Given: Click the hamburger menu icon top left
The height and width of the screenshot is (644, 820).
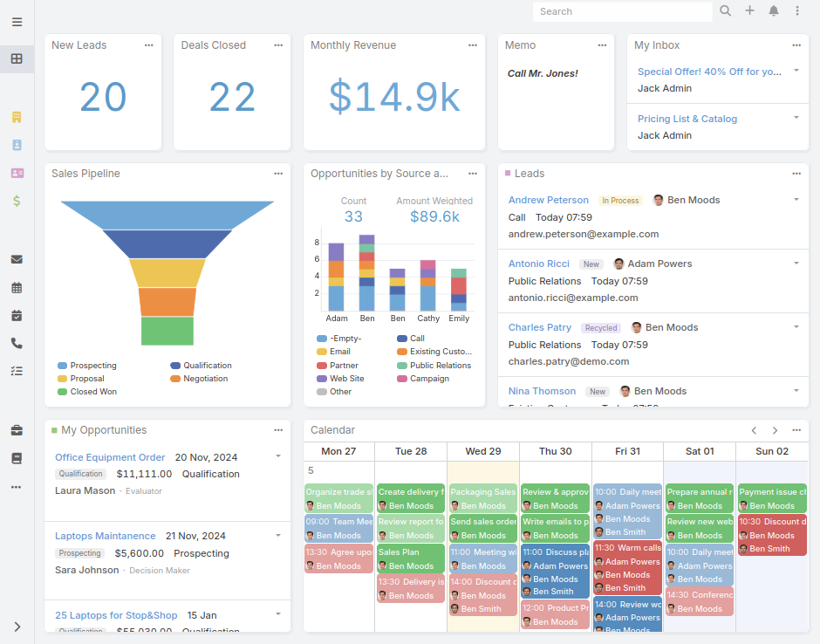Looking at the screenshot, I should [x=17, y=22].
